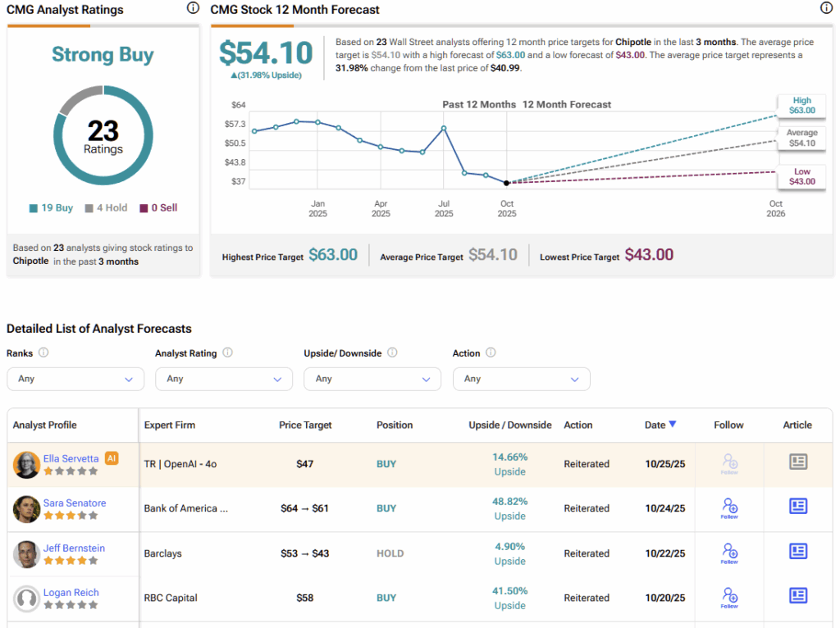Image resolution: width=840 pixels, height=628 pixels.
Task: Click the Ranks filter info icon
Action: (43, 353)
